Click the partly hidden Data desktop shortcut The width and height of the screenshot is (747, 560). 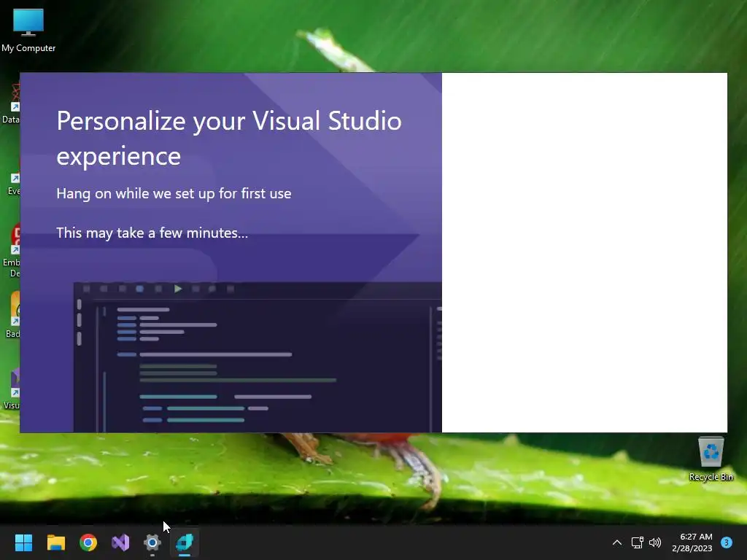coord(12,104)
